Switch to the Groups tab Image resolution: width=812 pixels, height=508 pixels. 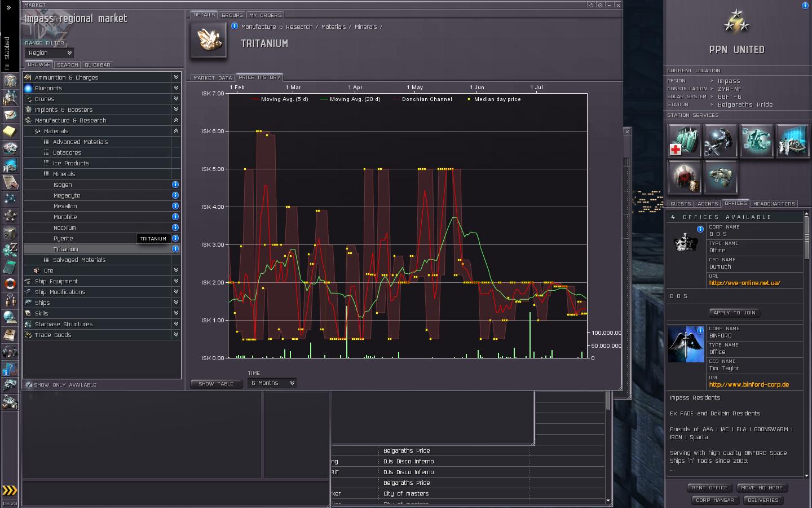[232, 15]
